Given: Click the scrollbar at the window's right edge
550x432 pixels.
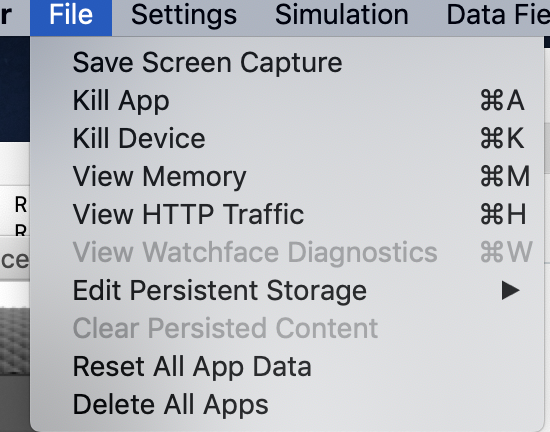Looking at the screenshot, I should click(x=547, y=147).
